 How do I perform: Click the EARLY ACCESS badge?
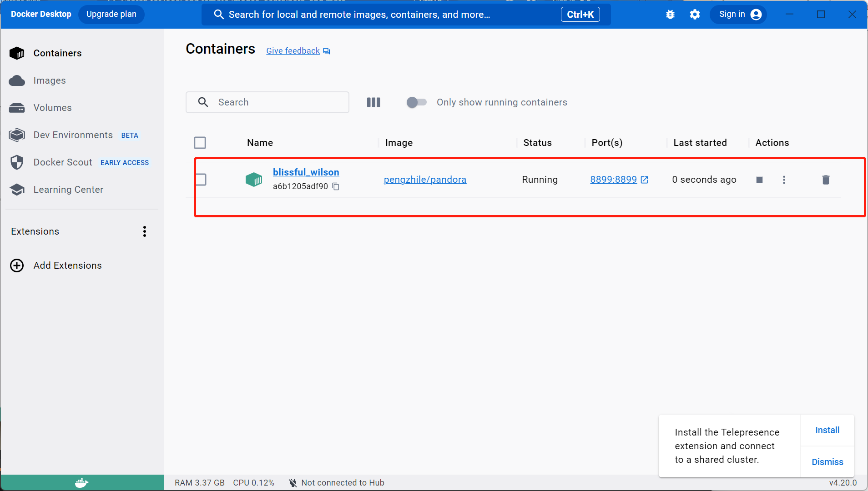point(125,163)
